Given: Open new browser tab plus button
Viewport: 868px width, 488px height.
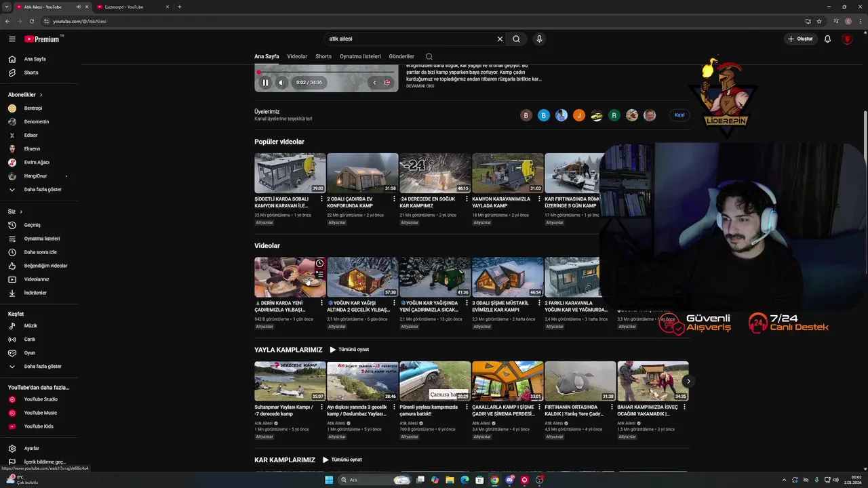Looking at the screenshot, I should pyautogui.click(x=179, y=7).
